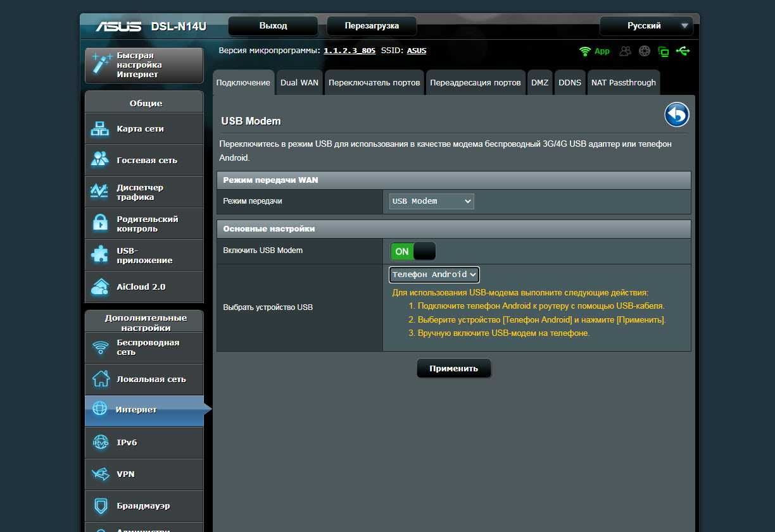
Task: Click the green LAN monitors status icon
Action: (x=664, y=51)
